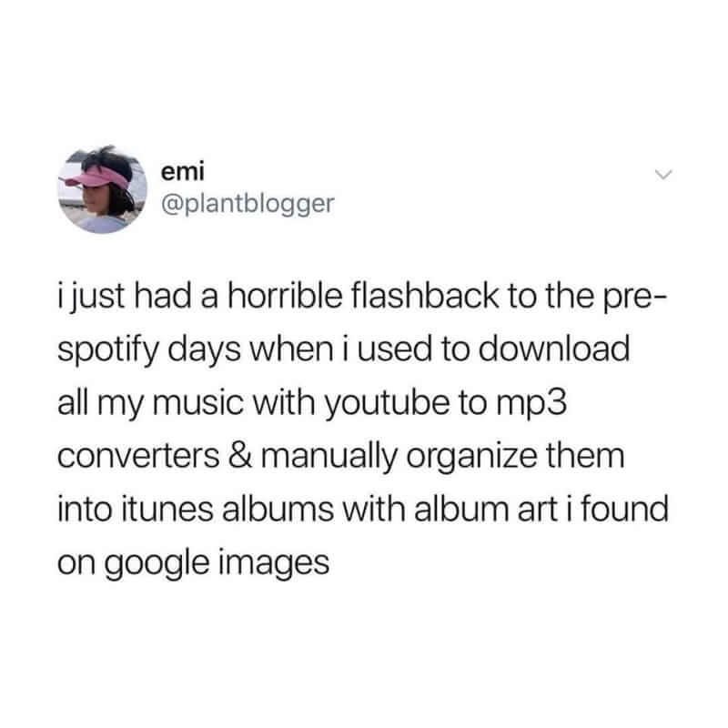Image resolution: width=728 pixels, height=728 pixels.
Task: Click the word music in the tweet
Action: tap(198, 403)
